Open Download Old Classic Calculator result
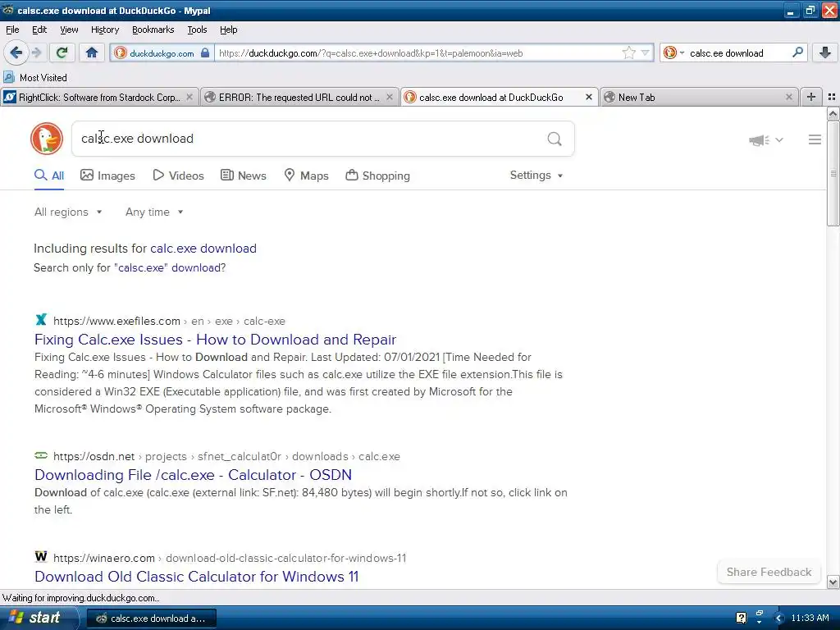This screenshot has width=840, height=630. tap(197, 577)
